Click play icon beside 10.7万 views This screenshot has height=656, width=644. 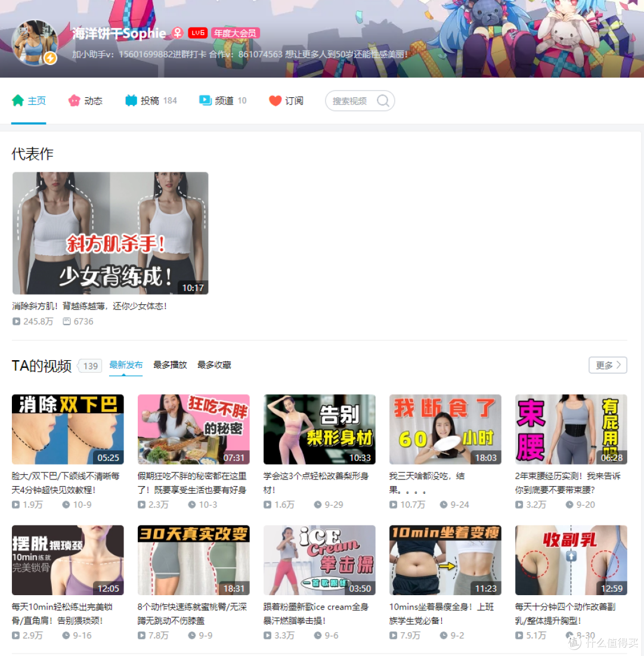[394, 505]
